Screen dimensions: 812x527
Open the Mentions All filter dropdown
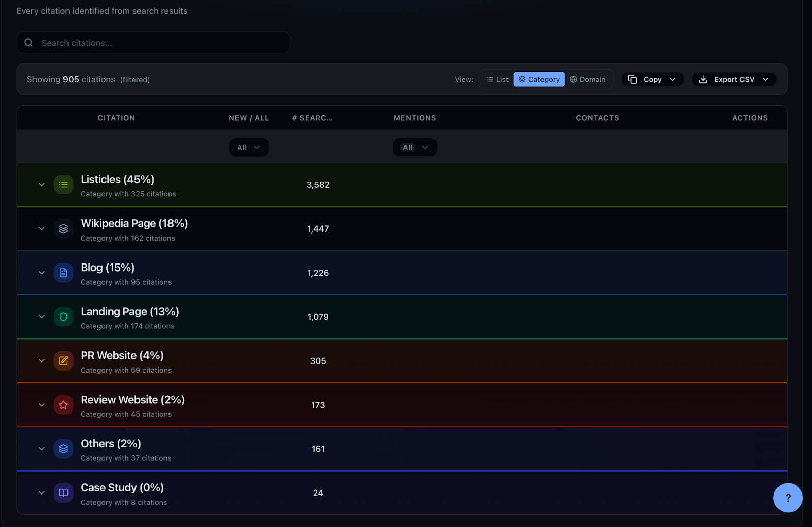(x=415, y=148)
